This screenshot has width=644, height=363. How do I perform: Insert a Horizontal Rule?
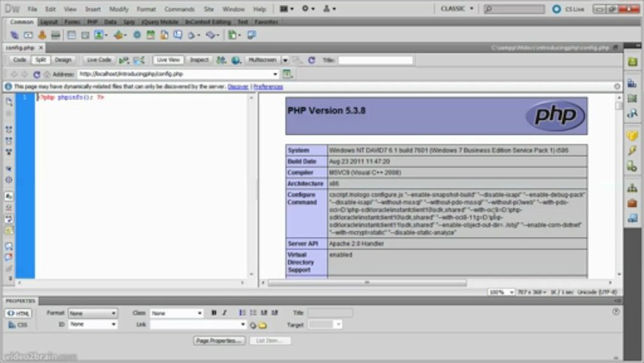56,35
